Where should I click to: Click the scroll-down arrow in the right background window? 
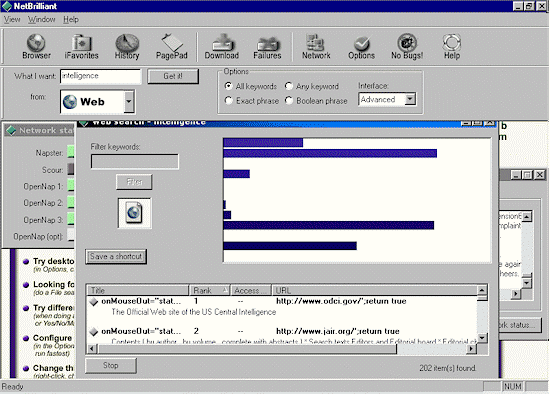(x=526, y=283)
